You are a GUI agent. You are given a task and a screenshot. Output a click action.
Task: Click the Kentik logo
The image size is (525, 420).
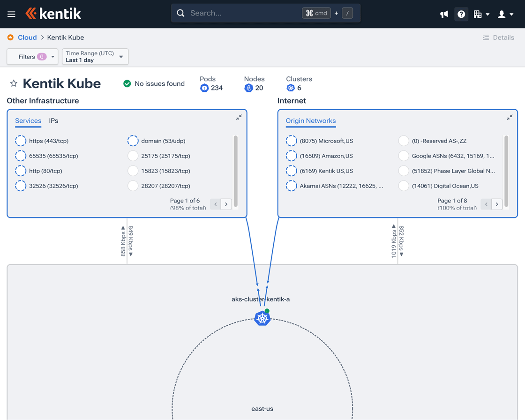click(52, 14)
